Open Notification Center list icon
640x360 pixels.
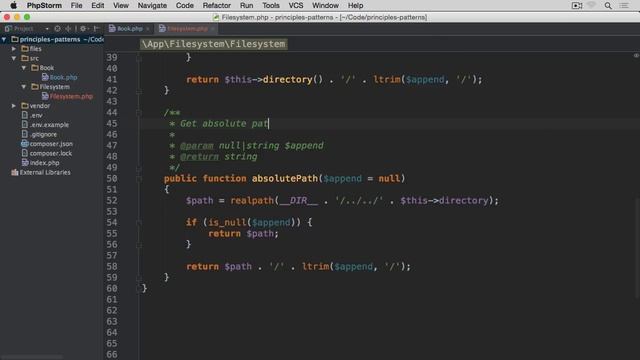tap(624, 5)
